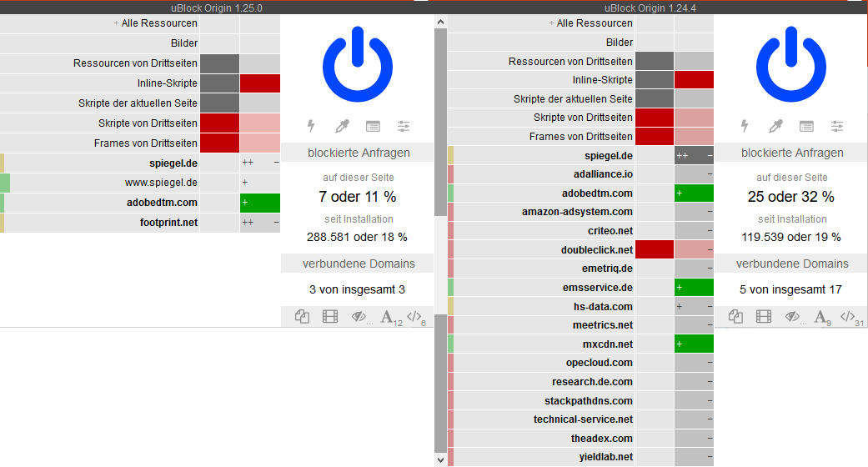The image size is (868, 467).
Task: Toggle popup blocking icon in 1.24.4 popup
Action: click(735, 316)
